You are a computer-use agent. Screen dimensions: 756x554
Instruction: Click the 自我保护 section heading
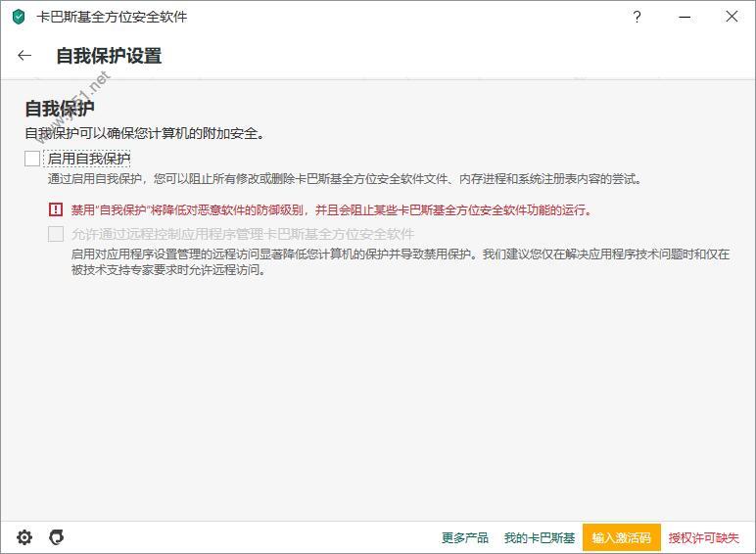60,109
